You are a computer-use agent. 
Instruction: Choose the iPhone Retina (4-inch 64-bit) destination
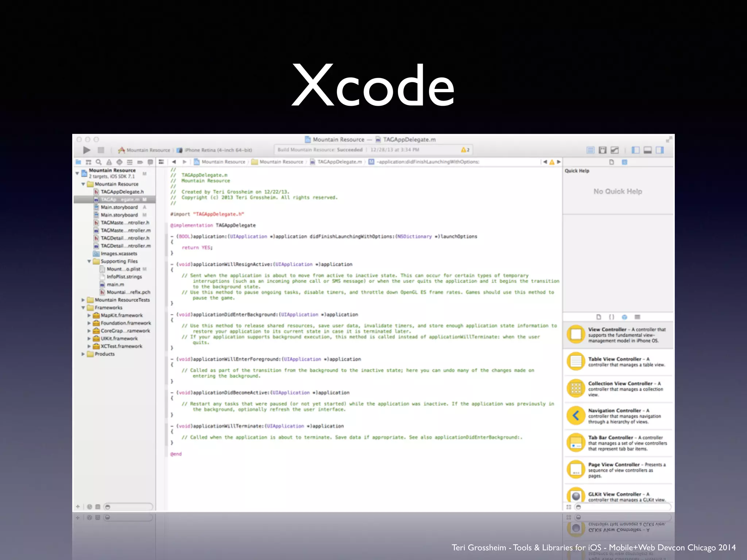click(x=214, y=150)
